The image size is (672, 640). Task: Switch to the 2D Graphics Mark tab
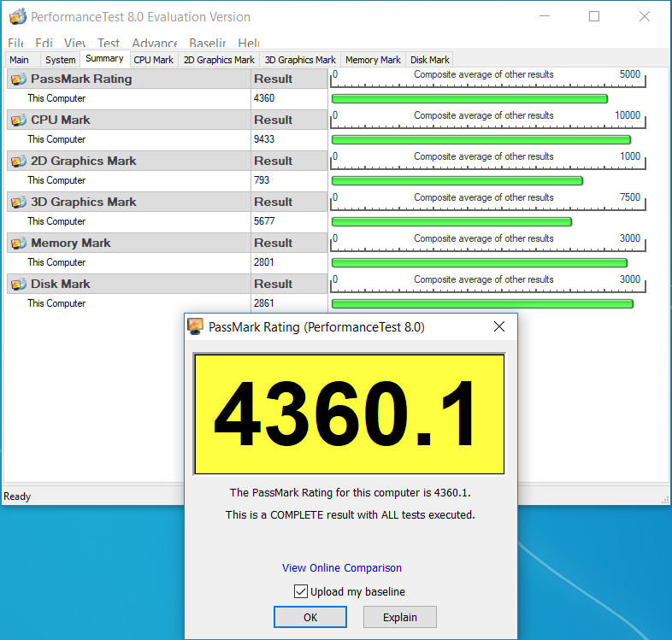(x=219, y=60)
